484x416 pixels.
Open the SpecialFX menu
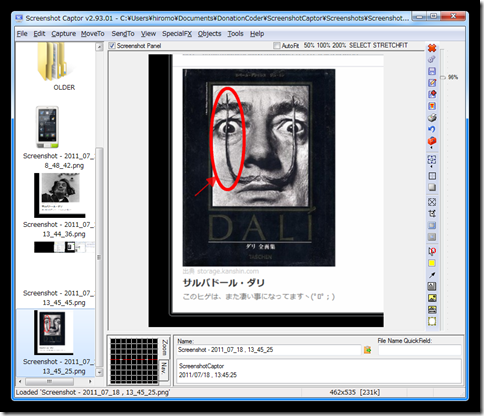coord(177,34)
